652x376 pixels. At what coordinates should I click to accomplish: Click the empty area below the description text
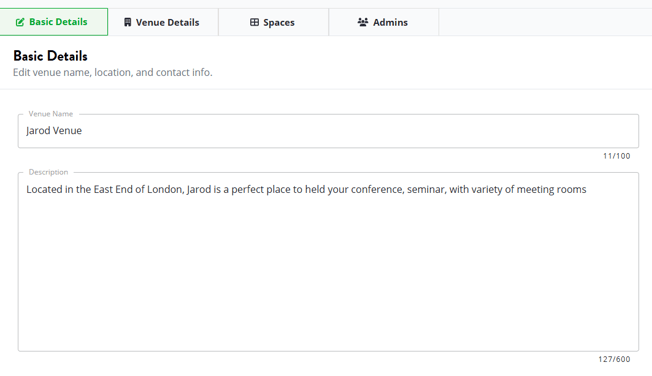pos(328,275)
